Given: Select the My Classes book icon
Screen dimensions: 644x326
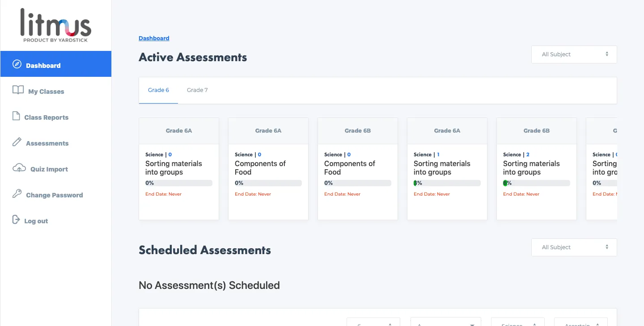Looking at the screenshot, I should coord(17,90).
